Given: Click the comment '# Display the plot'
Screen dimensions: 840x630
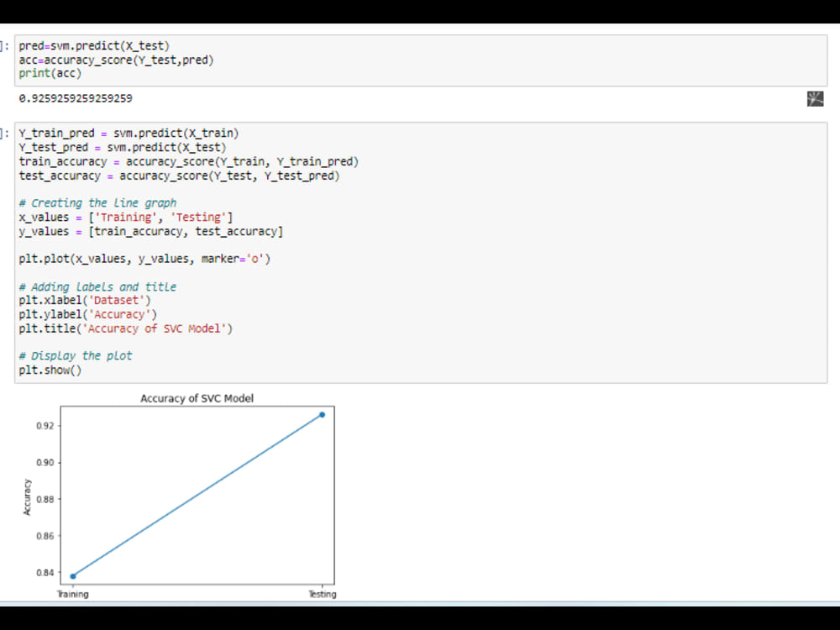Looking at the screenshot, I should coord(76,356).
